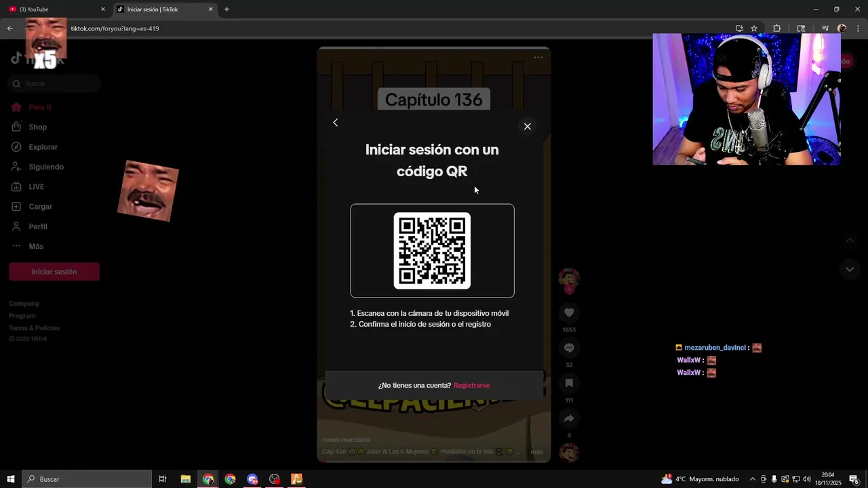868x488 pixels.
Task: Bookmark this page with star icon
Action: coord(754,28)
